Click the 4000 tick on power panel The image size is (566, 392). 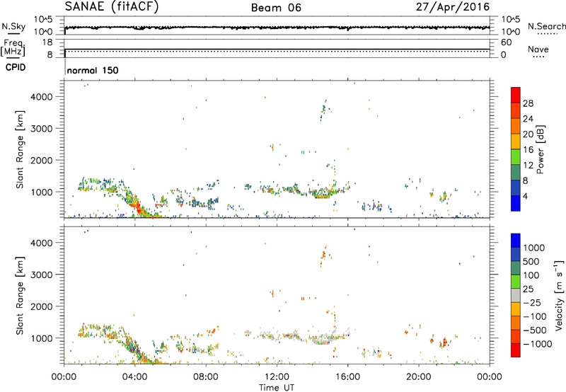tap(42, 97)
